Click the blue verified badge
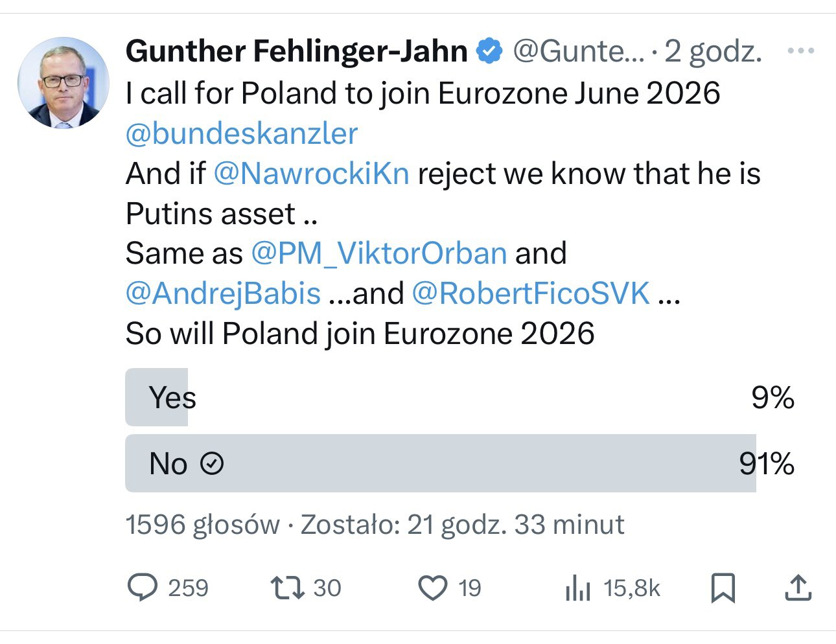Image resolution: width=836 pixels, height=644 pixels. (490, 52)
